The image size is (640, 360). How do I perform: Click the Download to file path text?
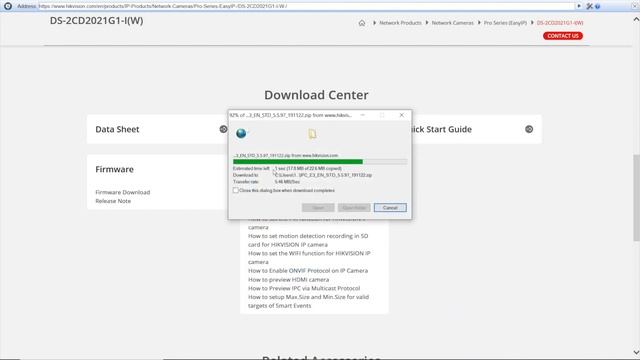[323, 175]
